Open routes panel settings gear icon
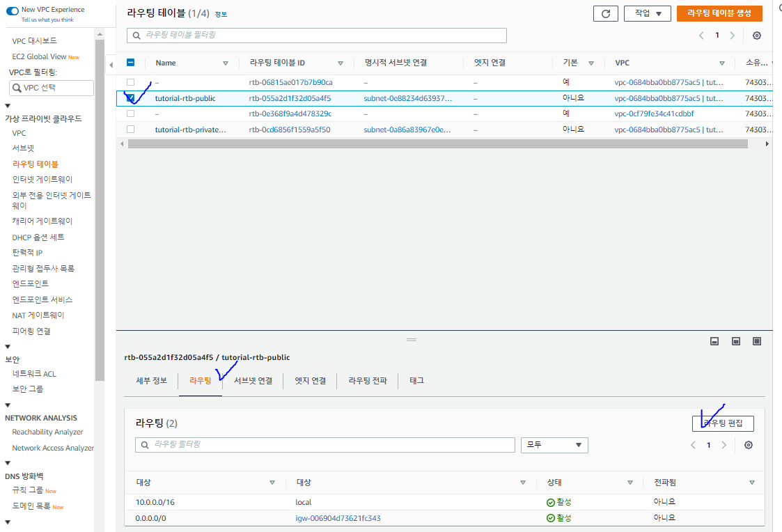This screenshot has height=532, width=782. pyautogui.click(x=748, y=445)
